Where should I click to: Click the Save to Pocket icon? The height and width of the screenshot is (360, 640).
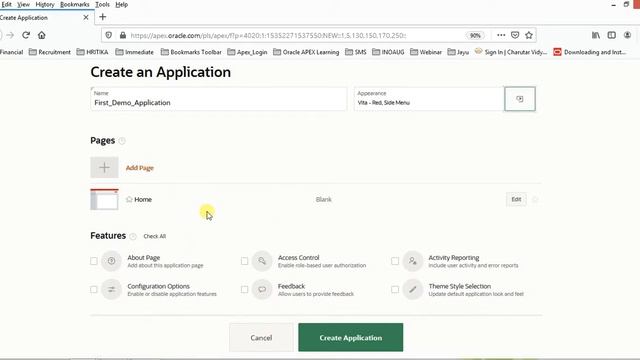(515, 35)
